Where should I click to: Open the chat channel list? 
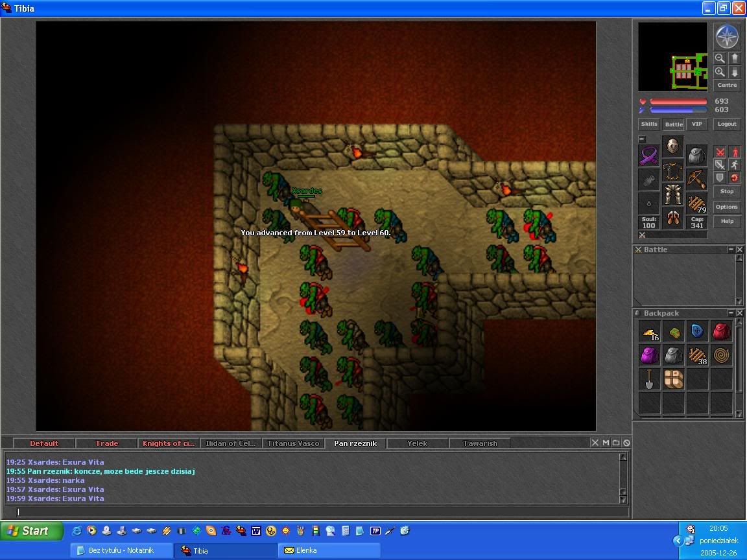[616, 443]
